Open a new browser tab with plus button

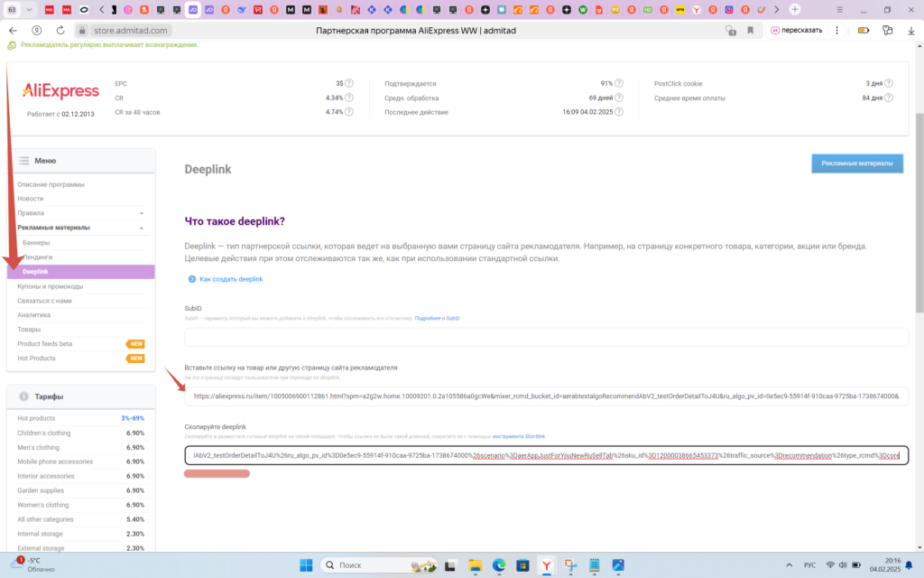click(x=795, y=9)
